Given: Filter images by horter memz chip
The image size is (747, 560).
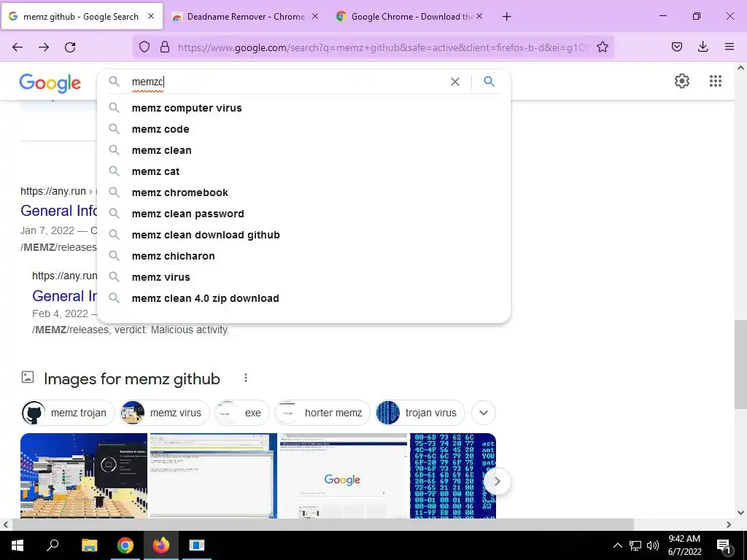Looking at the screenshot, I should [322, 413].
